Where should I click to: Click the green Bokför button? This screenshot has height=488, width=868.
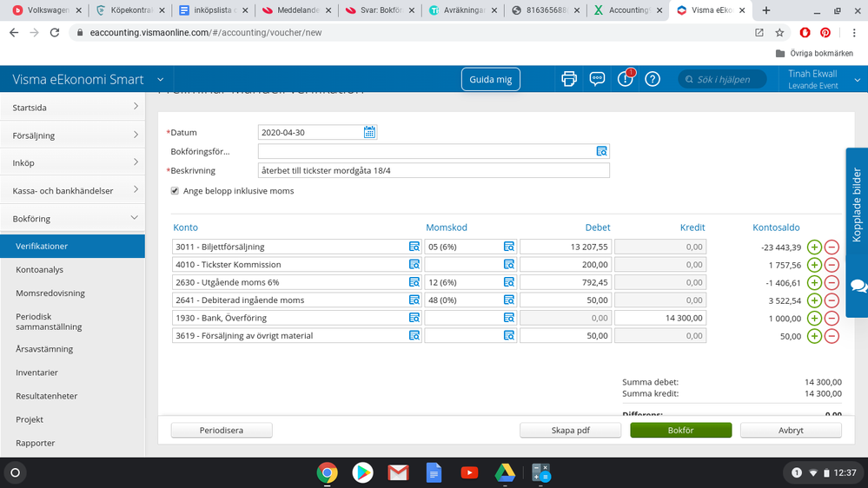pyautogui.click(x=680, y=430)
